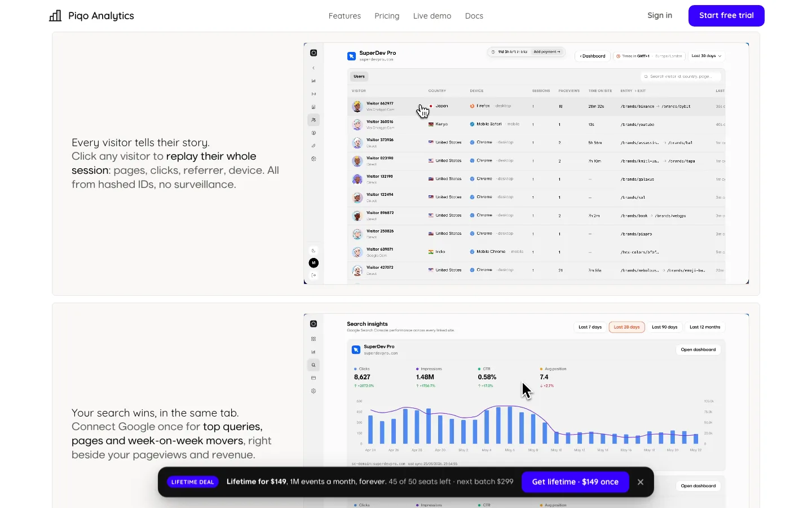Open the reports document icon in visitors preview sidebar
The image size is (812, 508).
(314, 107)
